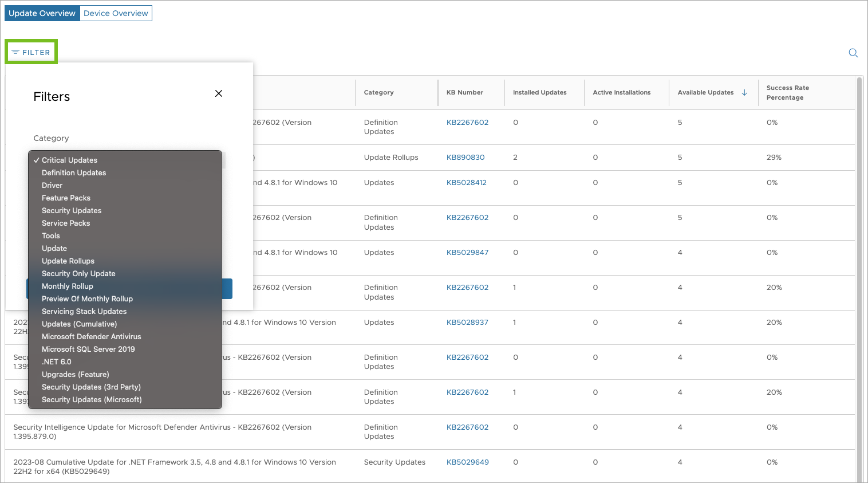Open KB5028937 link

(x=467, y=322)
